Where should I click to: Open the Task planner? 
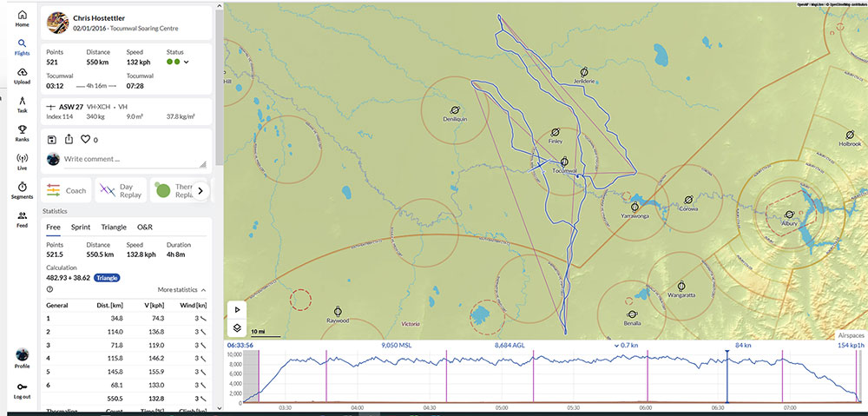23,105
